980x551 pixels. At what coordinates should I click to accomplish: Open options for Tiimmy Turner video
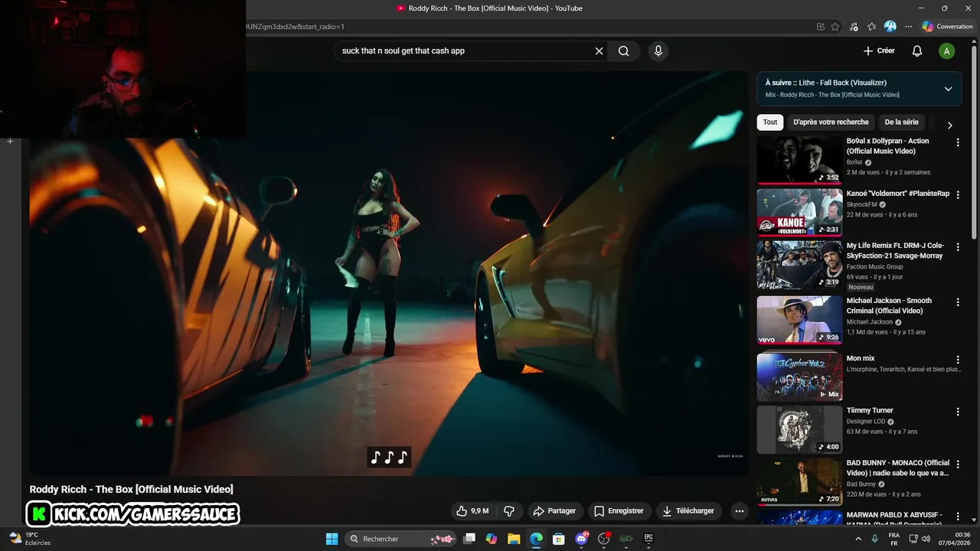(x=958, y=412)
